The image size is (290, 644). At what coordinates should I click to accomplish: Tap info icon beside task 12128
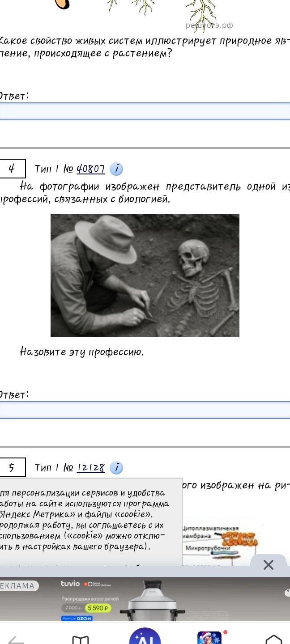click(116, 468)
